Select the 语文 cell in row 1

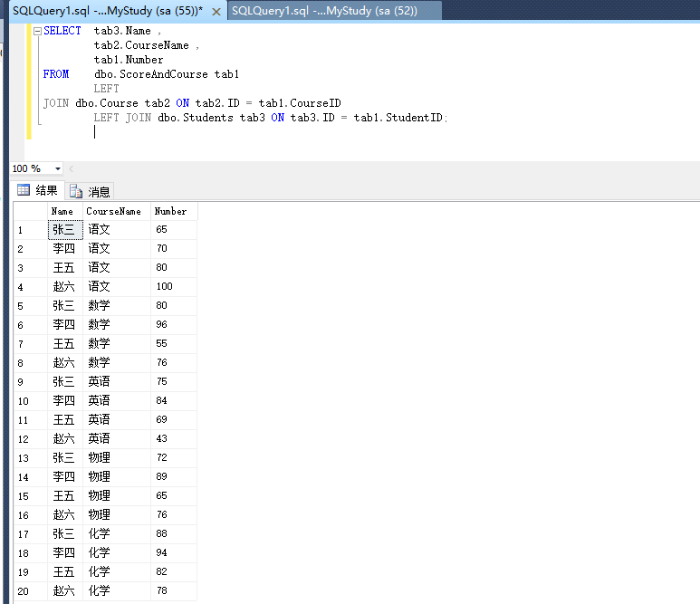click(117, 229)
